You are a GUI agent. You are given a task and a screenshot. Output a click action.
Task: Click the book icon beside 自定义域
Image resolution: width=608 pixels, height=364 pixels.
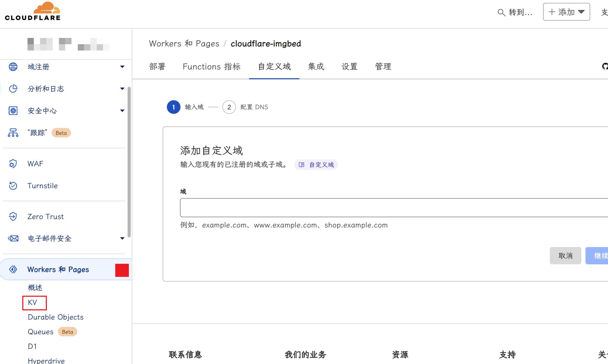(302, 165)
